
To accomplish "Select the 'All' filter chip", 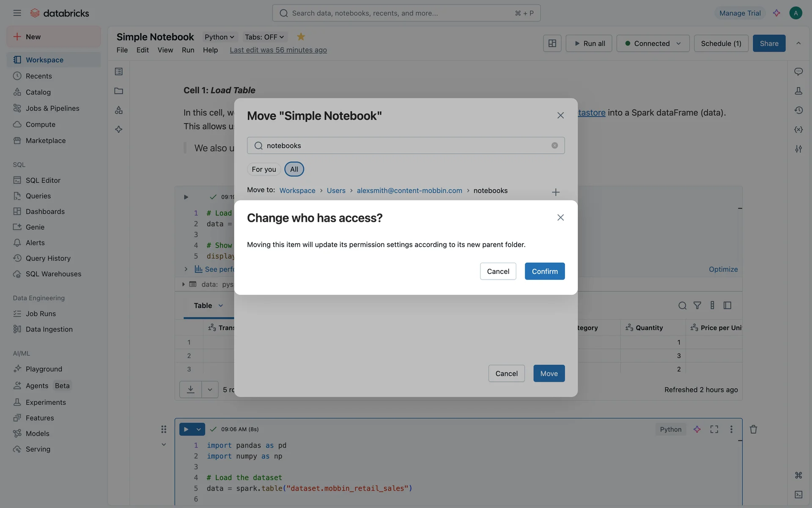I will click(294, 169).
